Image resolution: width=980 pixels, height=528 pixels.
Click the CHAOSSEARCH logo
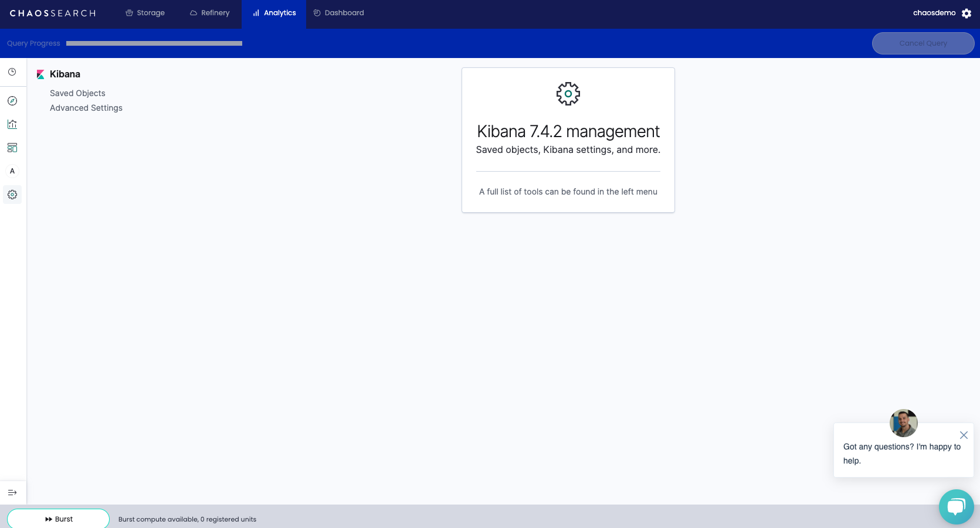tap(53, 13)
